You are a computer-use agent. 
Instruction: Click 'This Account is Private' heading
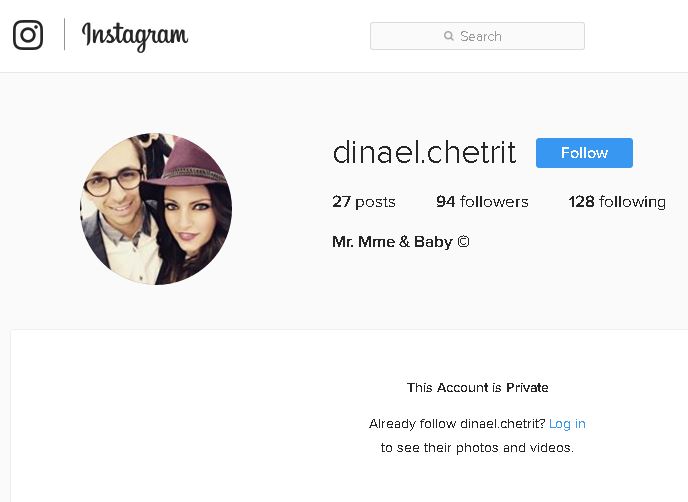(x=477, y=387)
